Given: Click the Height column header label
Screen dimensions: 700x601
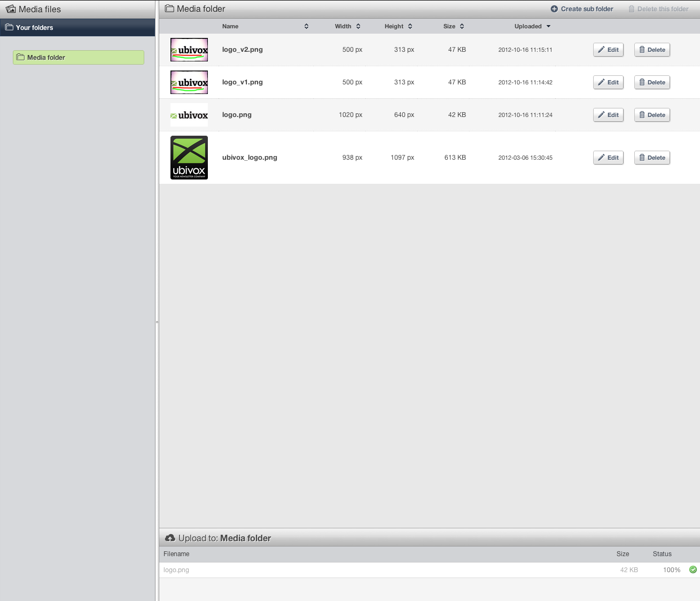Looking at the screenshot, I should (x=394, y=26).
